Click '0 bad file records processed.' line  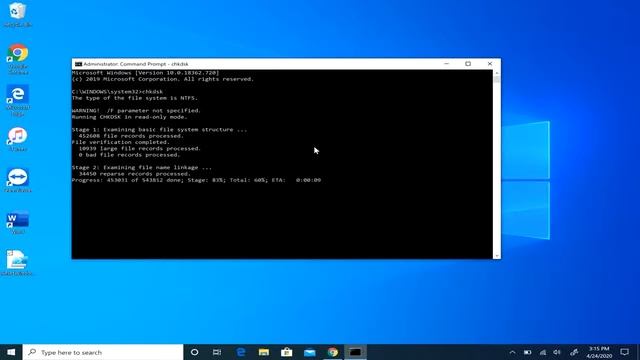tap(129, 155)
